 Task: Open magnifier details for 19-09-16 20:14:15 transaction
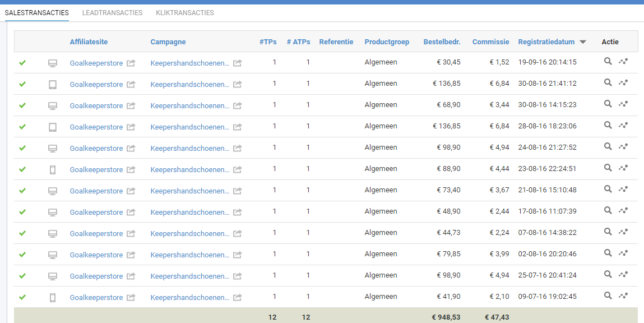[608, 61]
